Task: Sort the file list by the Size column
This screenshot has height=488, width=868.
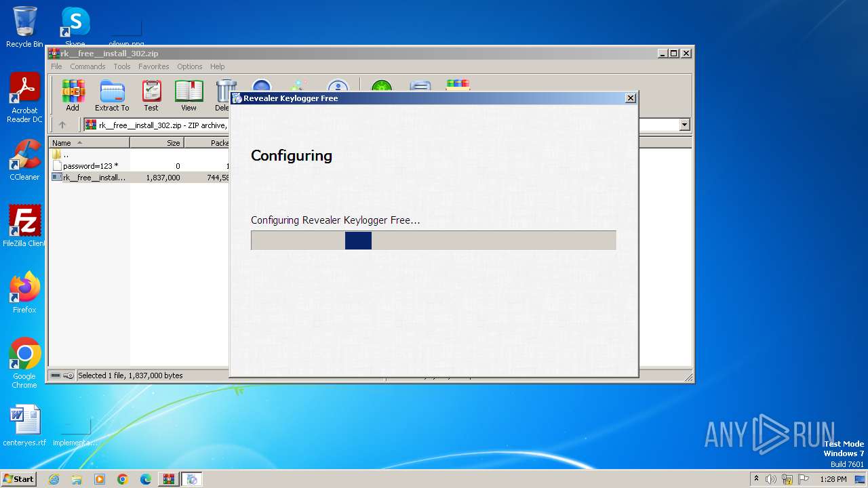Action: (157, 143)
